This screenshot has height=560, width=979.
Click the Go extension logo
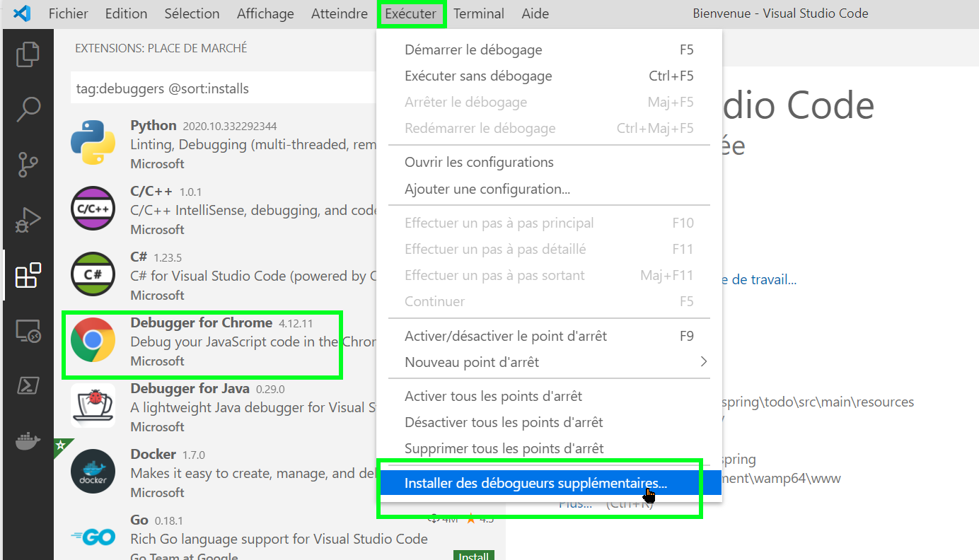pyautogui.click(x=93, y=537)
